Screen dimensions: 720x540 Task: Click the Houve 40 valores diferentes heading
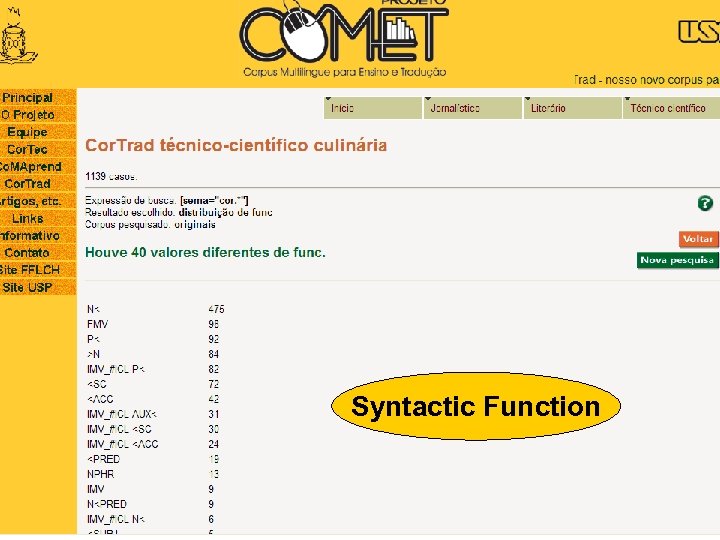pos(205,253)
